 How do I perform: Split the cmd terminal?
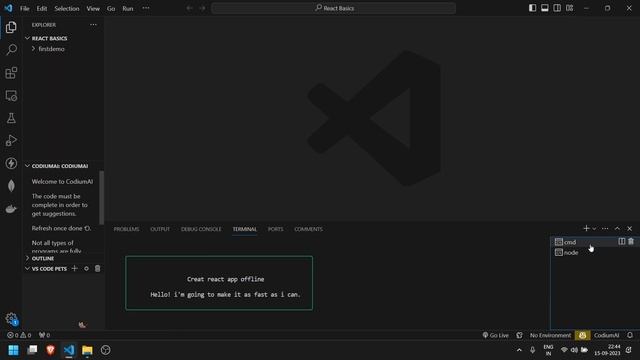tap(622, 241)
